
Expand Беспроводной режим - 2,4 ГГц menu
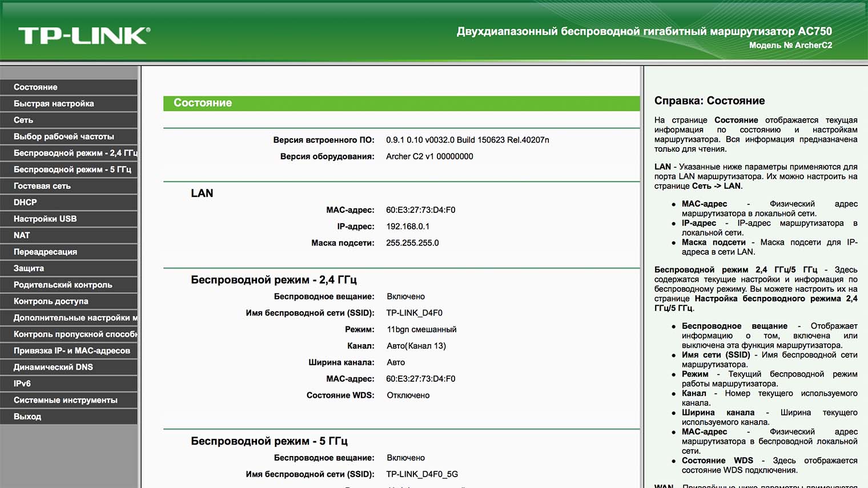click(x=69, y=153)
